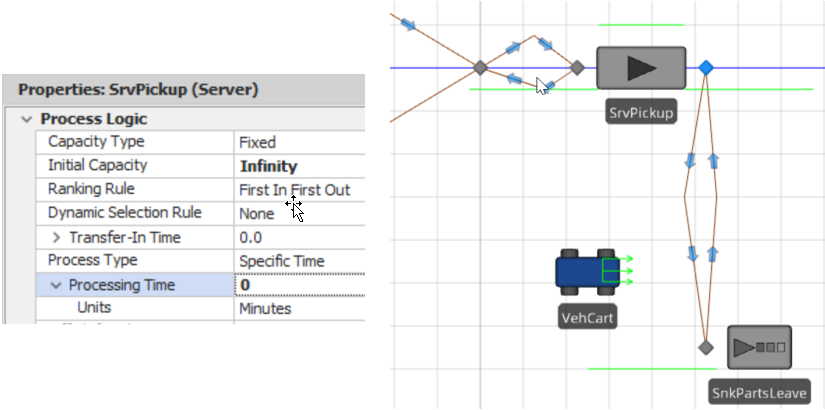825x410 pixels.
Task: Select the Ranking Rule property label
Action: (x=91, y=188)
